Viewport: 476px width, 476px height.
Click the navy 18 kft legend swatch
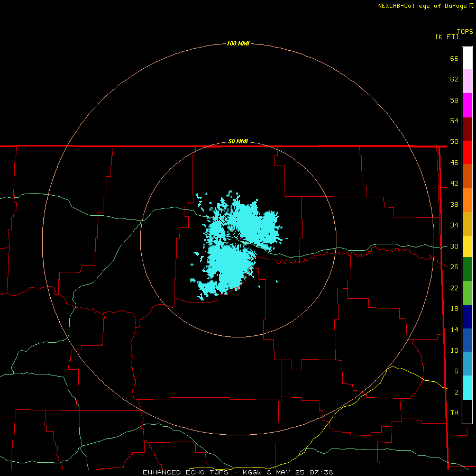pyautogui.click(x=467, y=317)
